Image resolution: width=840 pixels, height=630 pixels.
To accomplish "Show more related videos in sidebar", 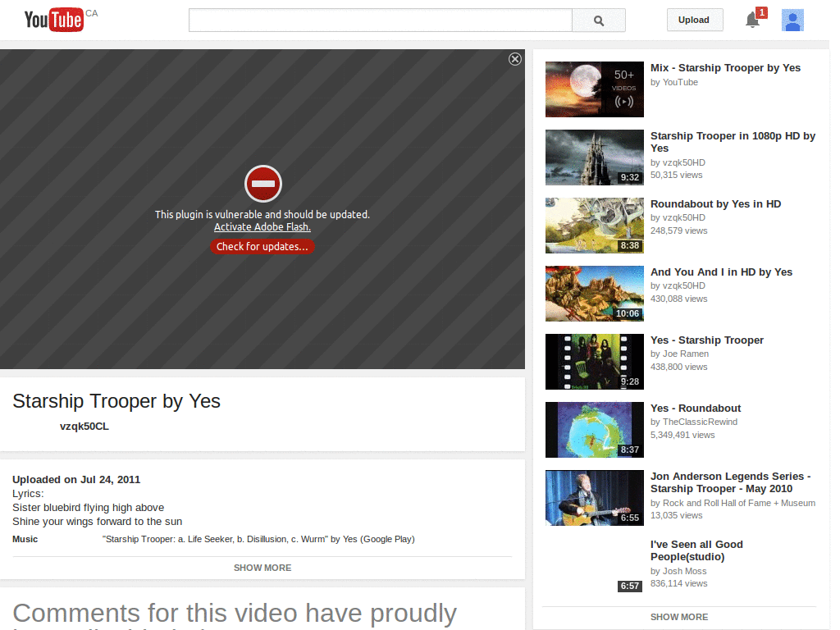I will [679, 617].
